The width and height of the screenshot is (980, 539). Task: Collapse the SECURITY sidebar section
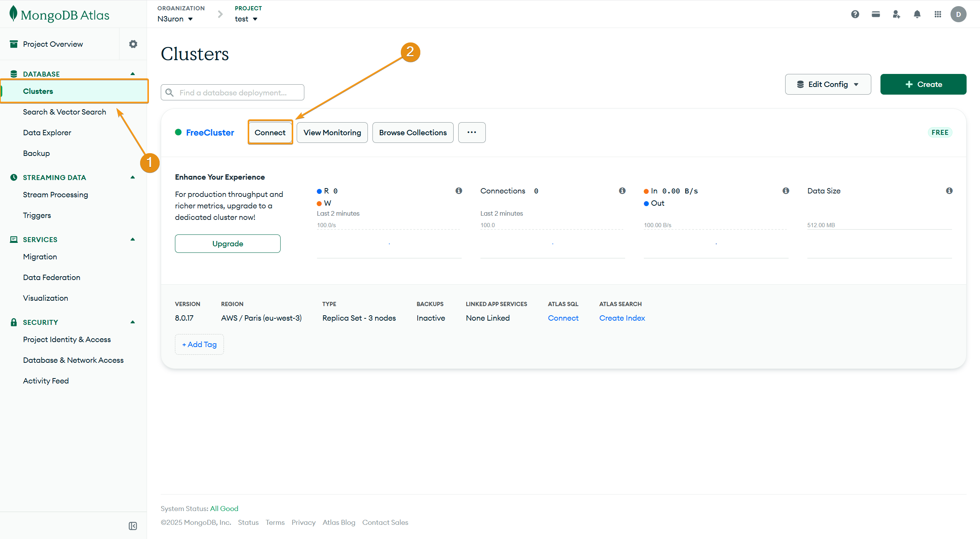132,322
